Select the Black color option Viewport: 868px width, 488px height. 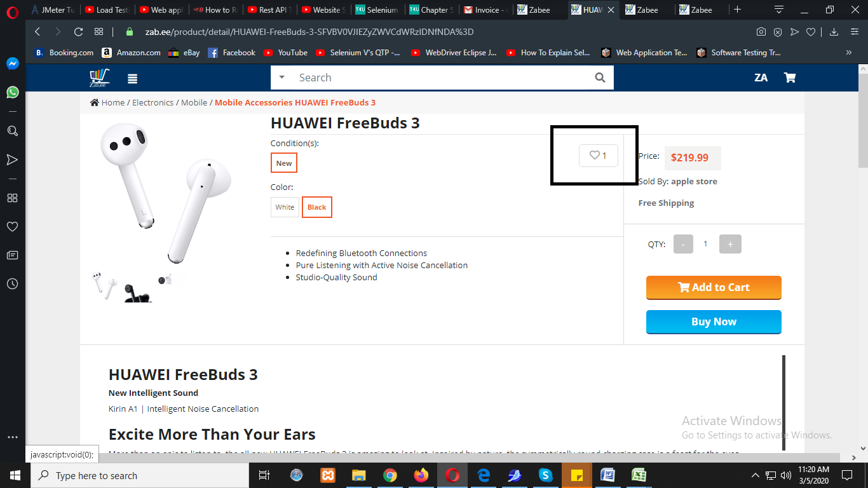coord(317,207)
